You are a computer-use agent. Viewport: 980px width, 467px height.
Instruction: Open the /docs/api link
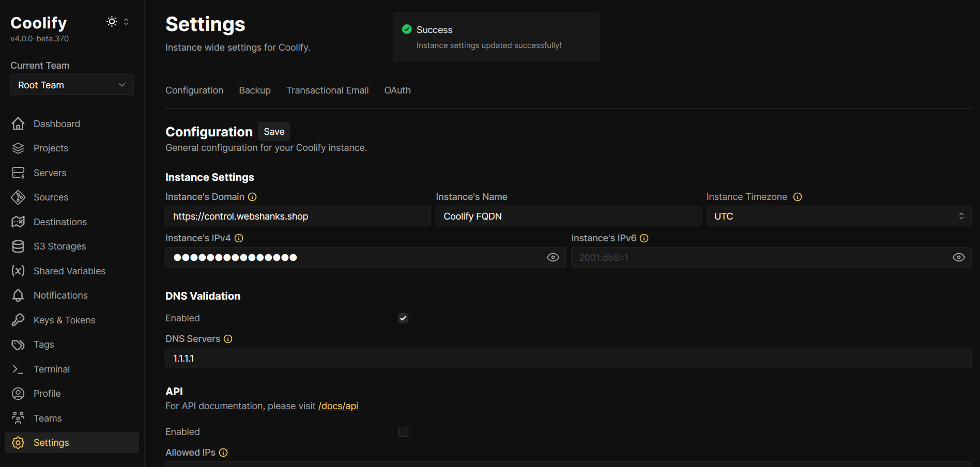coord(338,406)
